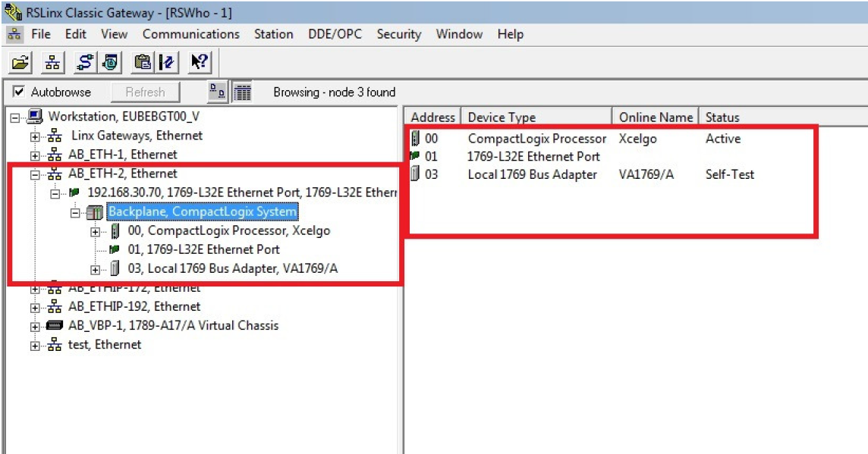The height and width of the screenshot is (454, 868).
Task: Click the bus adapter icon at address 03 in list
Action: pos(415,174)
